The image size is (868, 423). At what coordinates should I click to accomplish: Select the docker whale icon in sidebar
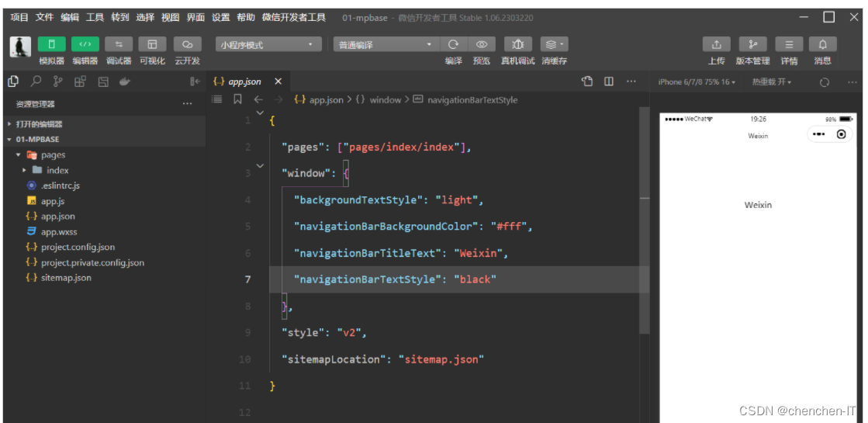tap(125, 81)
